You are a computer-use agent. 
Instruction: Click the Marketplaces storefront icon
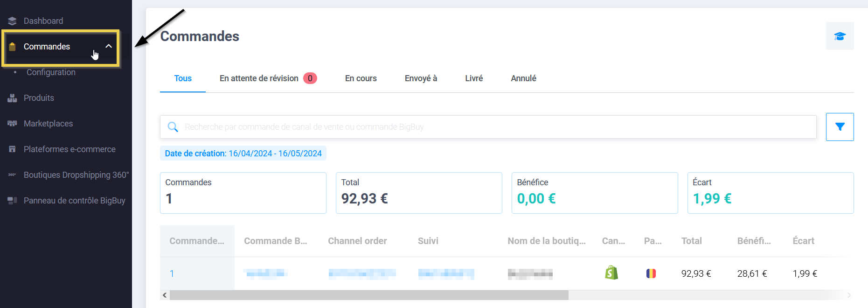click(x=12, y=124)
